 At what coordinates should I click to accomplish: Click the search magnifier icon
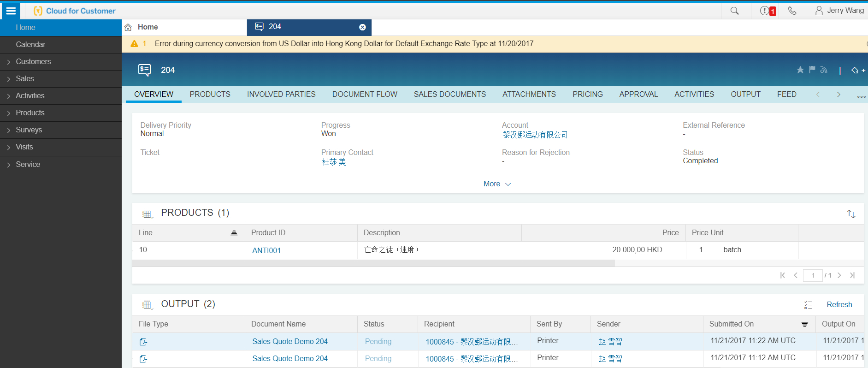[735, 11]
